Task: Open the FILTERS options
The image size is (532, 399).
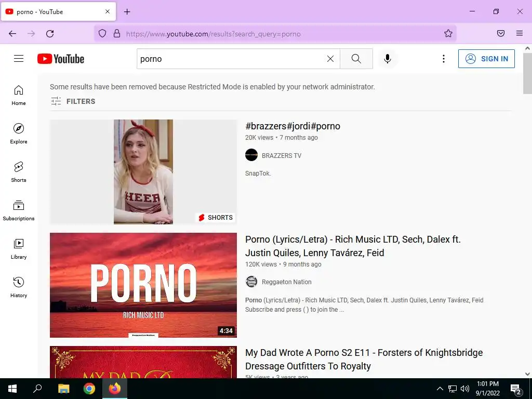Action: pyautogui.click(x=73, y=101)
